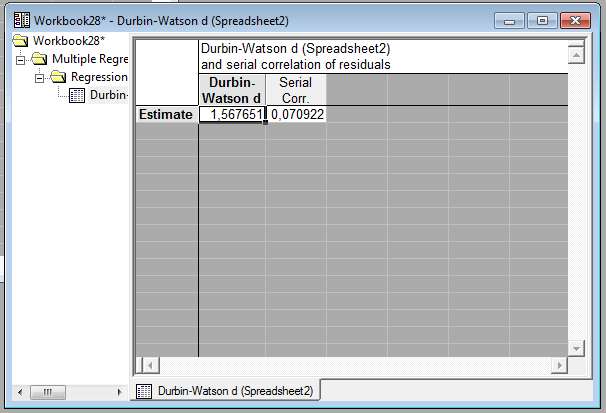Click the spreadsheet icon on the bottom tab
This screenshot has width=606, height=413.
pyautogui.click(x=144, y=391)
